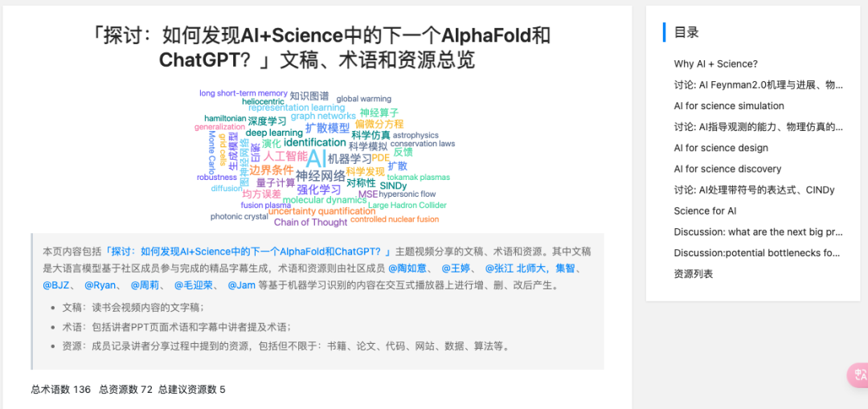
Task: Select '讨论: AI指导观测的能力' contents entry
Action: pos(757,127)
